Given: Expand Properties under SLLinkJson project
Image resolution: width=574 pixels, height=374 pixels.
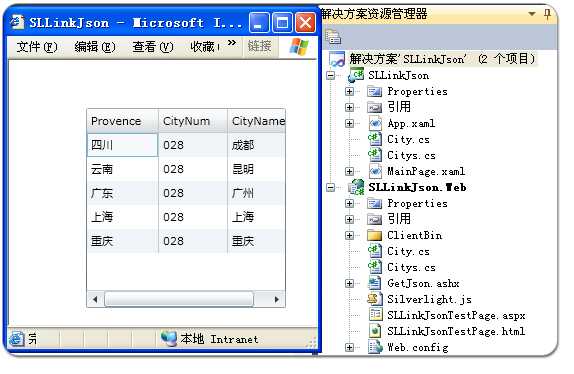Looking at the screenshot, I should click(349, 91).
